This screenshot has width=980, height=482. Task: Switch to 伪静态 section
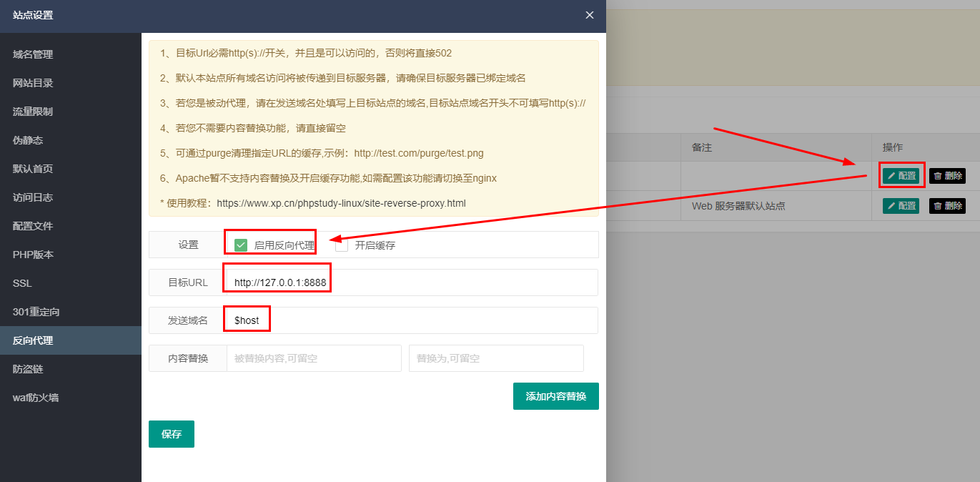(x=71, y=140)
